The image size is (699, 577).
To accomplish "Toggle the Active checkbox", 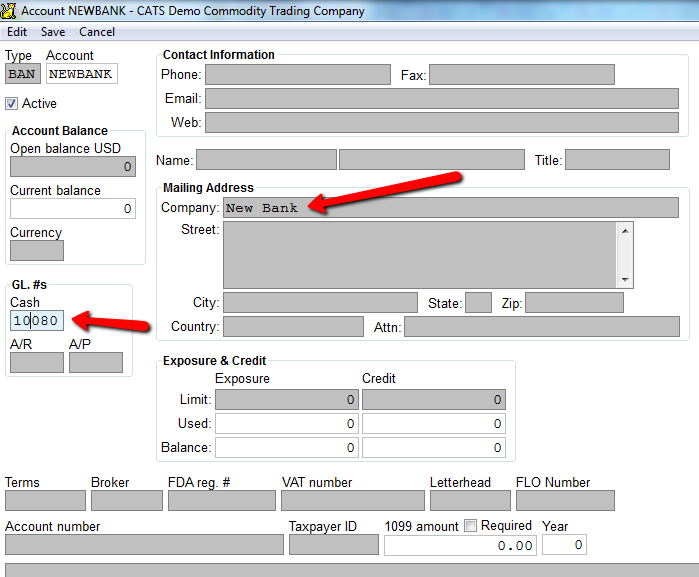I will point(12,103).
